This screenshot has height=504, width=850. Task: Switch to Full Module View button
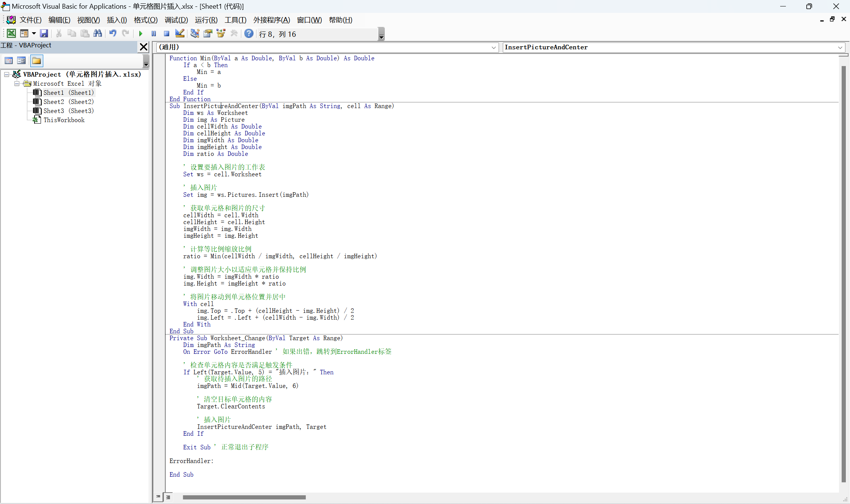(x=168, y=497)
